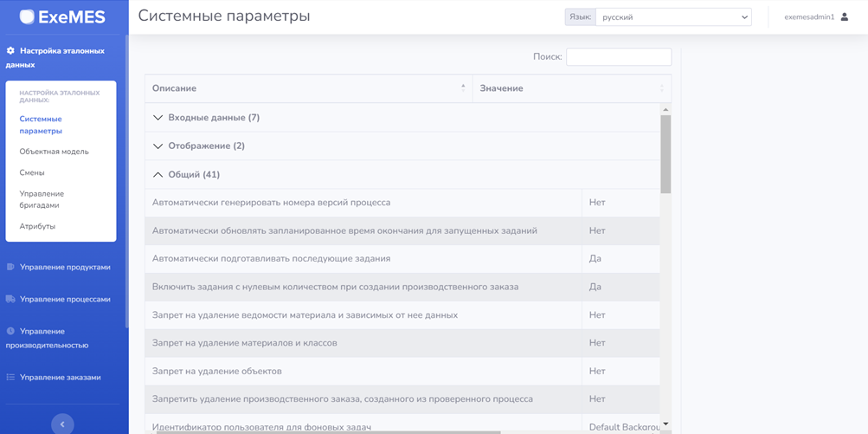Select the Смены menu item

(32, 172)
